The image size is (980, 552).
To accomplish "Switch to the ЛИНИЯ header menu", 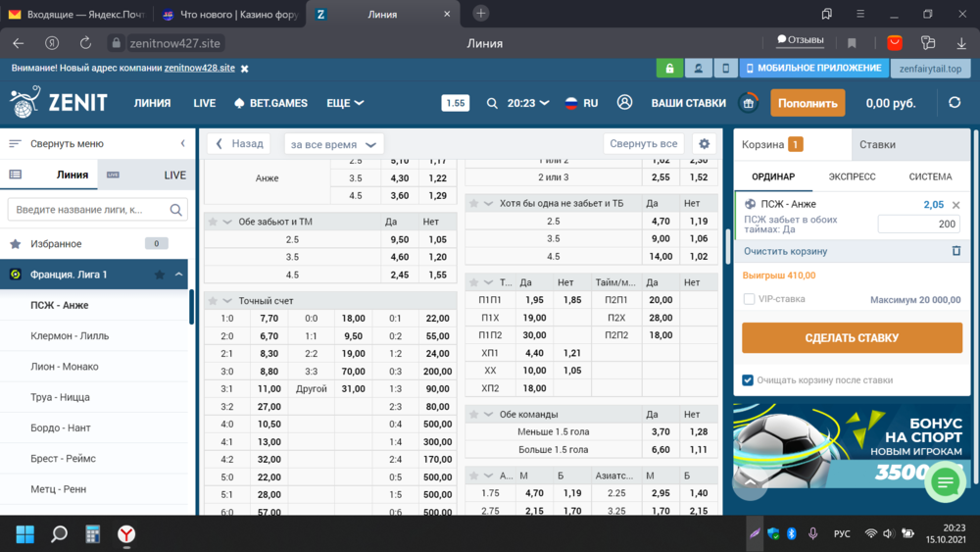I will click(152, 103).
